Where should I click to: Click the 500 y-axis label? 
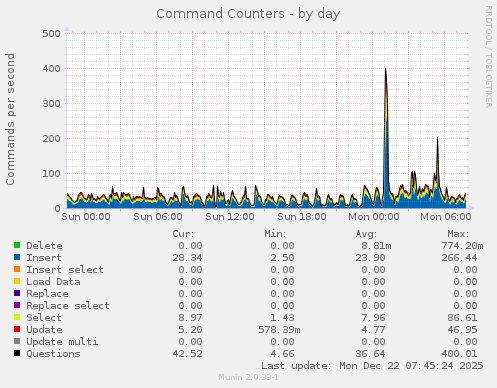click(x=51, y=34)
